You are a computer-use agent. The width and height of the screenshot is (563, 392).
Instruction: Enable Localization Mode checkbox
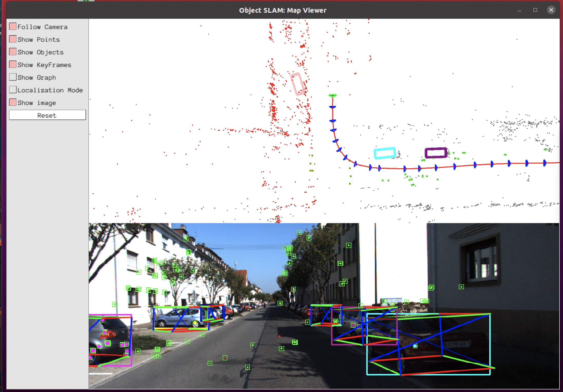pyautogui.click(x=13, y=90)
